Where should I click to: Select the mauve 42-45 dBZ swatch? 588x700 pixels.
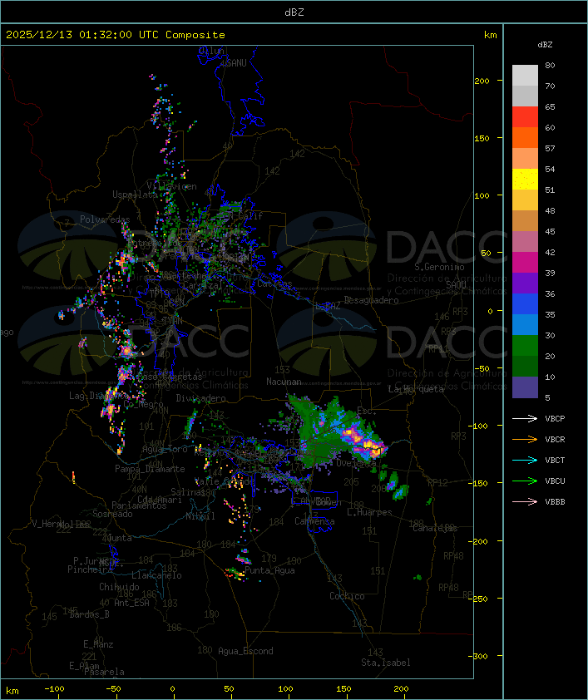pyautogui.click(x=525, y=242)
